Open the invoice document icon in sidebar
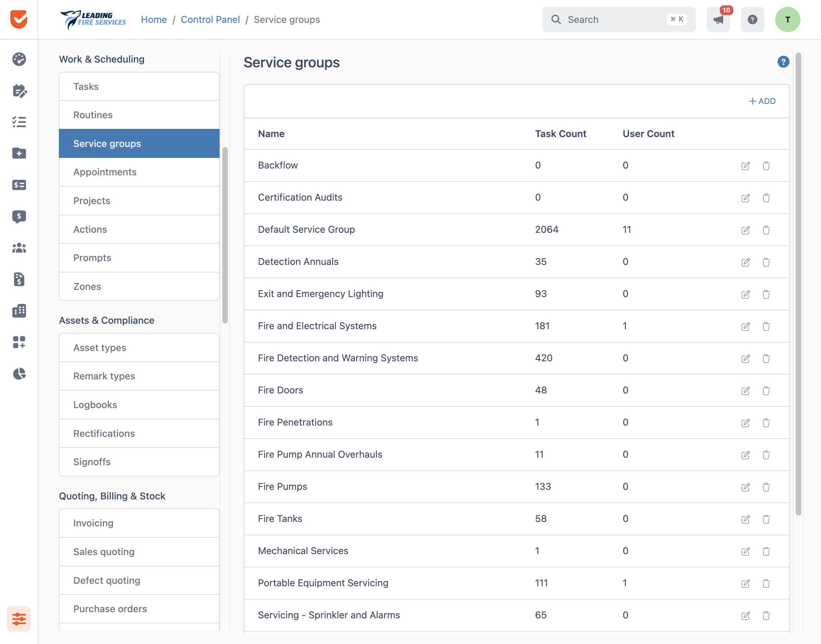 [x=19, y=279]
